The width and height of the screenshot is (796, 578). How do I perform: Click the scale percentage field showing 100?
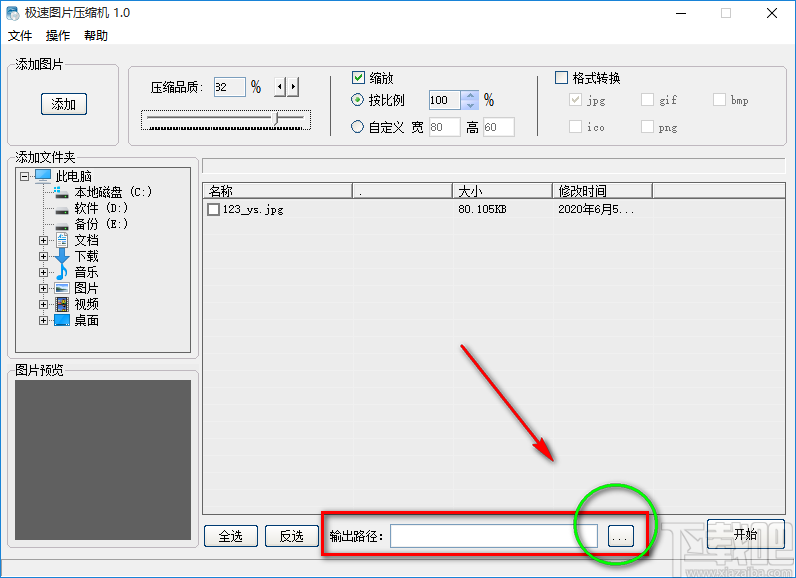445,100
